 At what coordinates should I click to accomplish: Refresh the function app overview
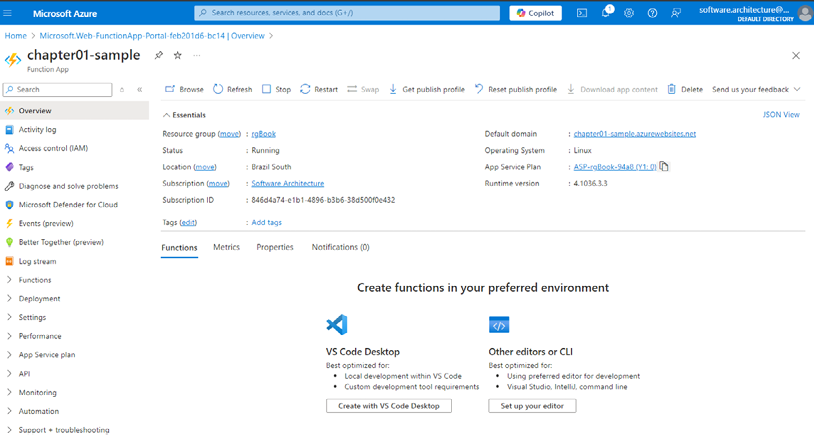[233, 89]
